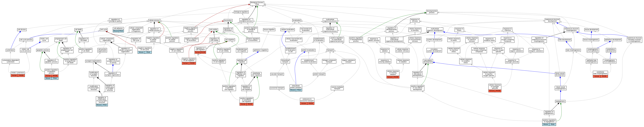
Task: Click 'response to inorganic substance' node
Action: [x=536, y=50]
